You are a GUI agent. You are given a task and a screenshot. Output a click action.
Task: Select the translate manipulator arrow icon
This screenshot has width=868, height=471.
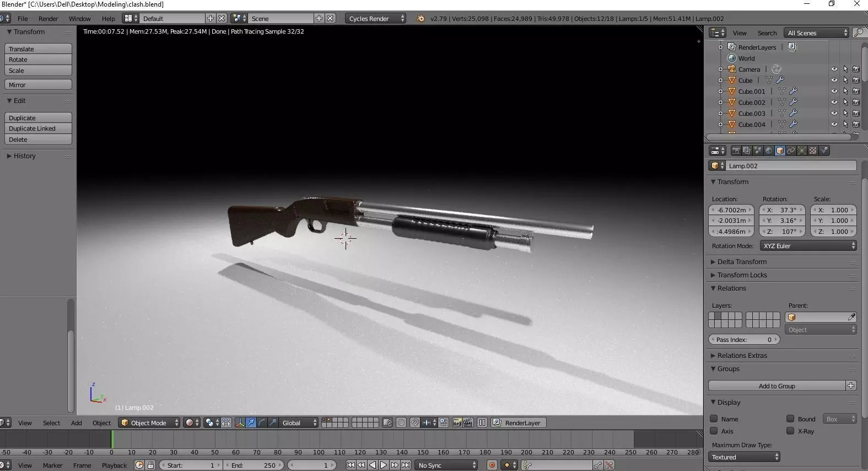(251, 422)
